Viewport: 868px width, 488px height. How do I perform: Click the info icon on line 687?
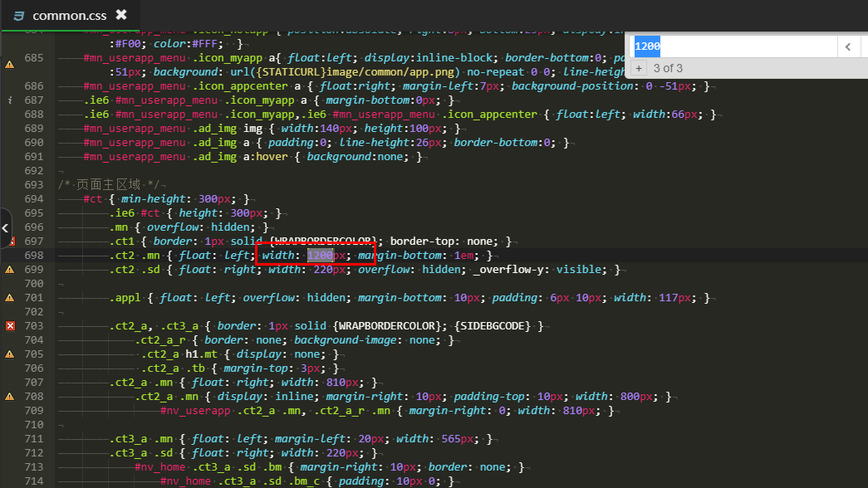tap(10, 100)
